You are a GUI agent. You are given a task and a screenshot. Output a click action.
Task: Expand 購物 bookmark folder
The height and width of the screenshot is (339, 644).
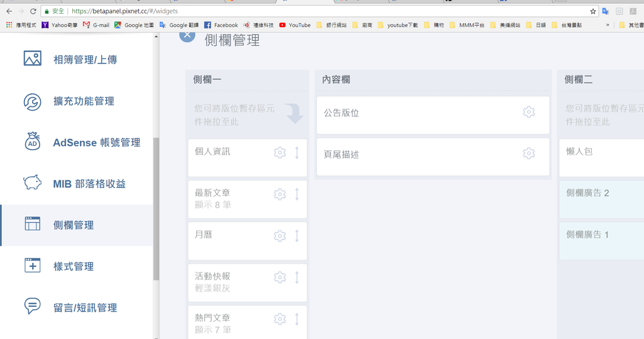[x=434, y=25]
